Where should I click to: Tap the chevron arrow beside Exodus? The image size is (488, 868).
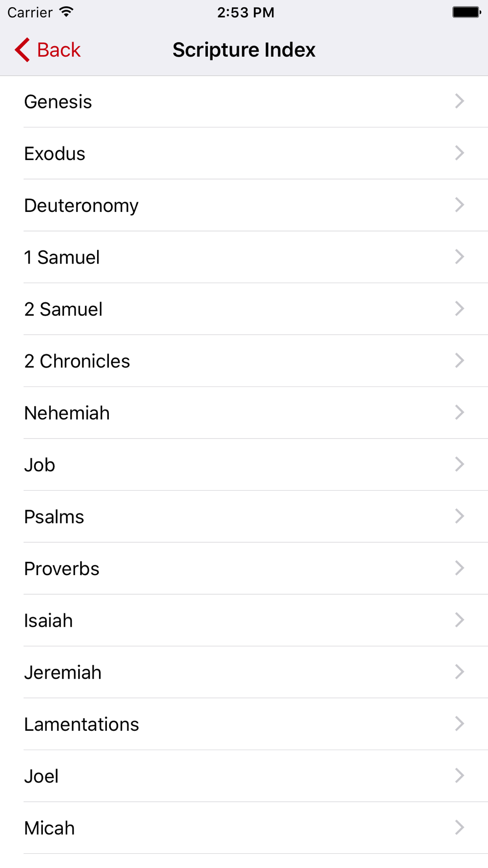(459, 153)
